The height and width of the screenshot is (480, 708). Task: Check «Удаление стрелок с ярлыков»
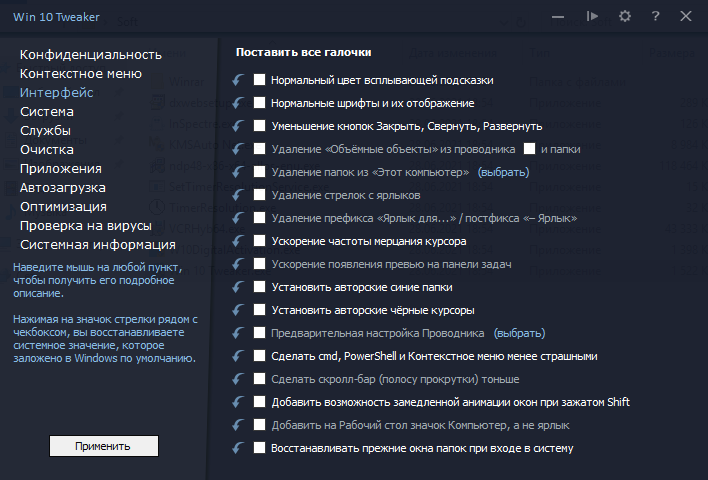click(259, 195)
